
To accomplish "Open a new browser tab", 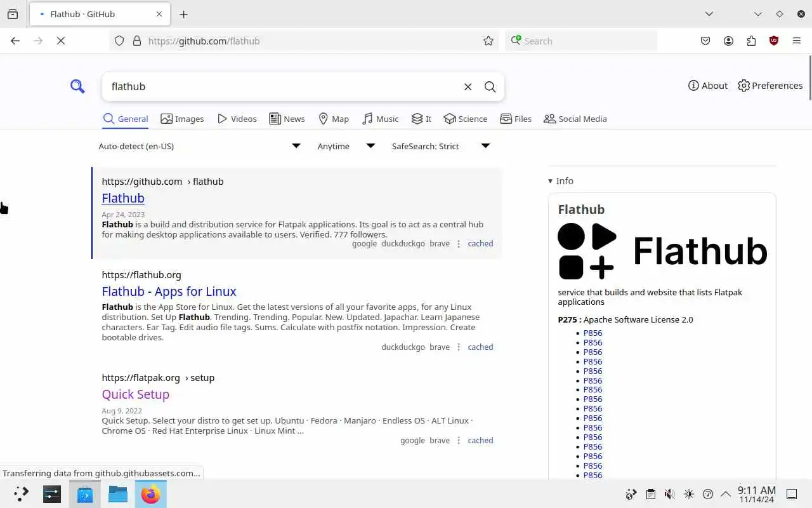I will tap(183, 14).
